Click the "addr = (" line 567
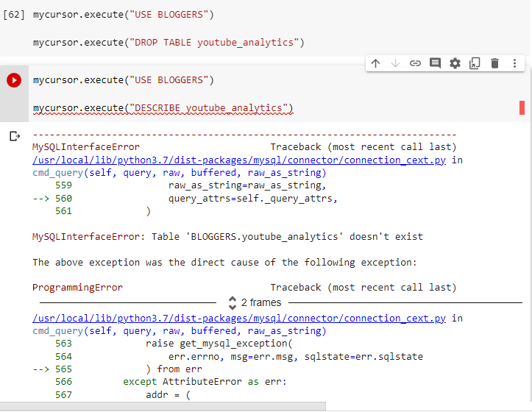The height and width of the screenshot is (412, 532). [123, 395]
